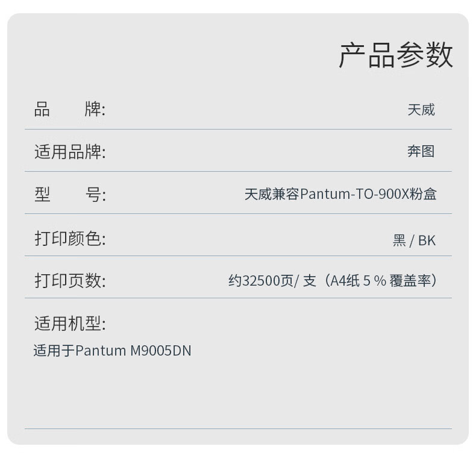Click the print color value 黑 / BK

(415, 240)
